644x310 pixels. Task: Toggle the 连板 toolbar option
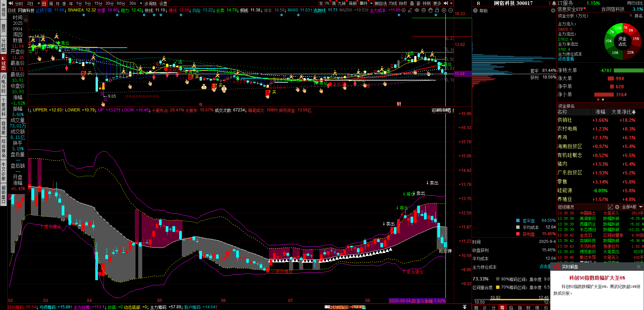pyautogui.click(x=353, y=3)
